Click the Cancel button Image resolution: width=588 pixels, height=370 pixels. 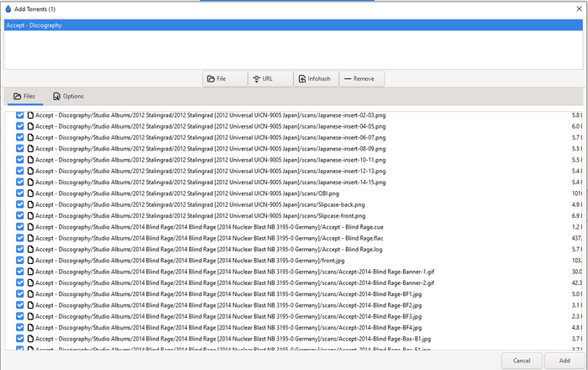(522, 361)
